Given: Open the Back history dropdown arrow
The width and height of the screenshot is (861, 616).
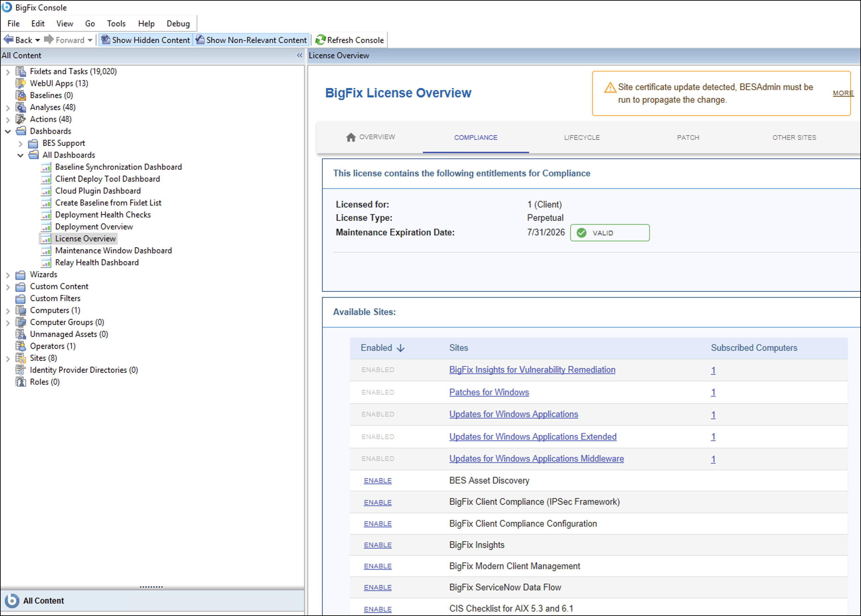Looking at the screenshot, I should point(38,40).
